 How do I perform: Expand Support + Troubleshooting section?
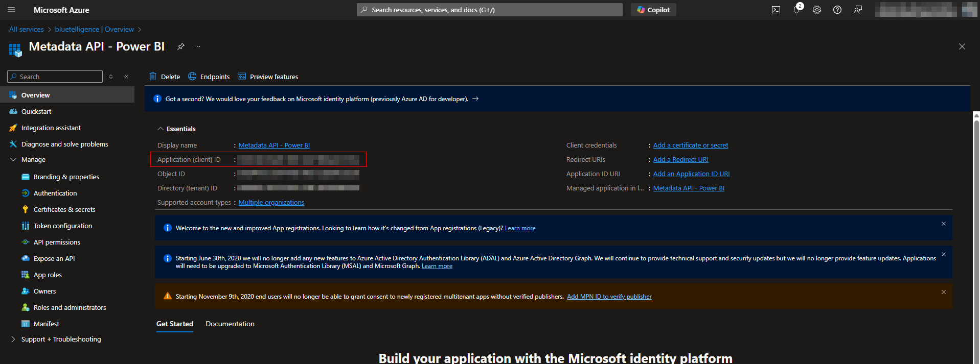13,339
